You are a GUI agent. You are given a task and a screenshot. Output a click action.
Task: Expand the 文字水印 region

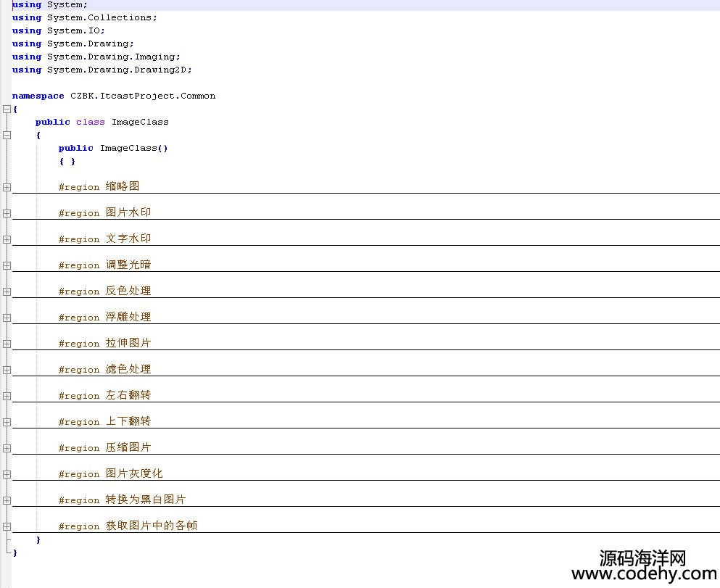coord(7,239)
